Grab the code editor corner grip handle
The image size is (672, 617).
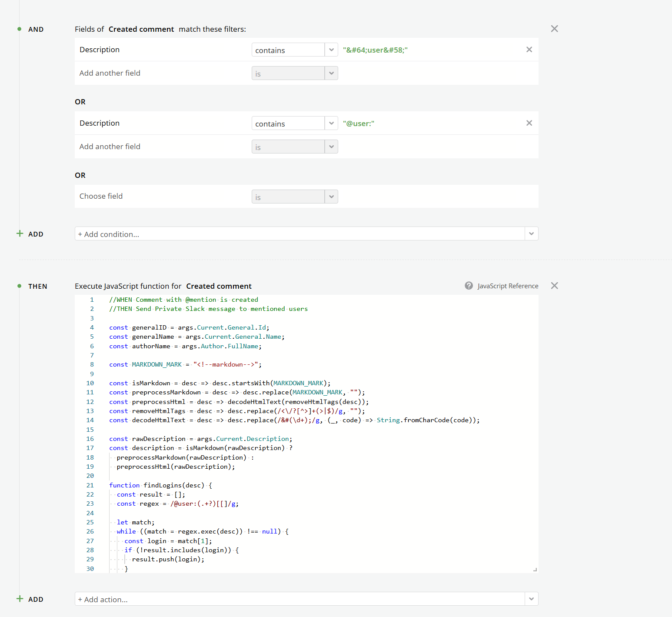(535, 569)
